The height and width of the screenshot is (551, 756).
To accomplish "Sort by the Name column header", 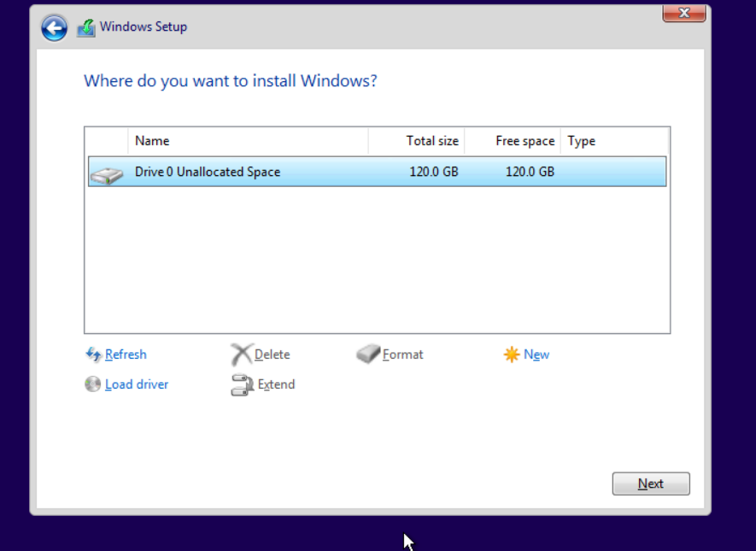I will coord(248,141).
